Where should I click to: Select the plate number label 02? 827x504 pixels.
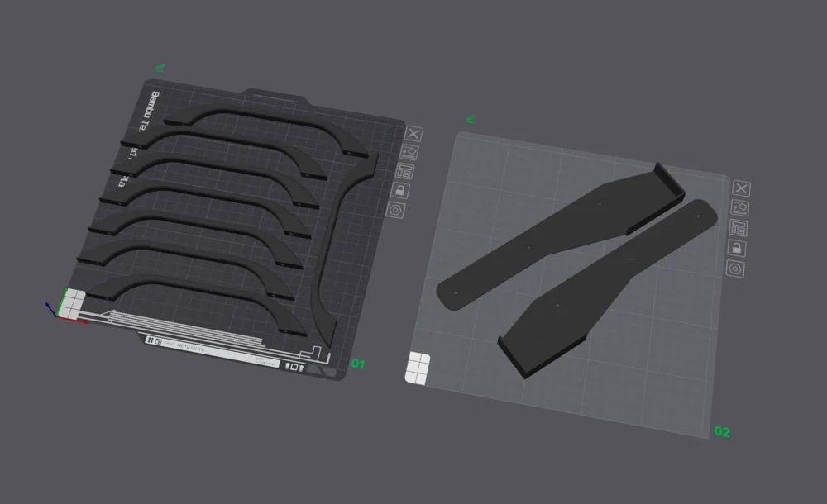(x=722, y=432)
